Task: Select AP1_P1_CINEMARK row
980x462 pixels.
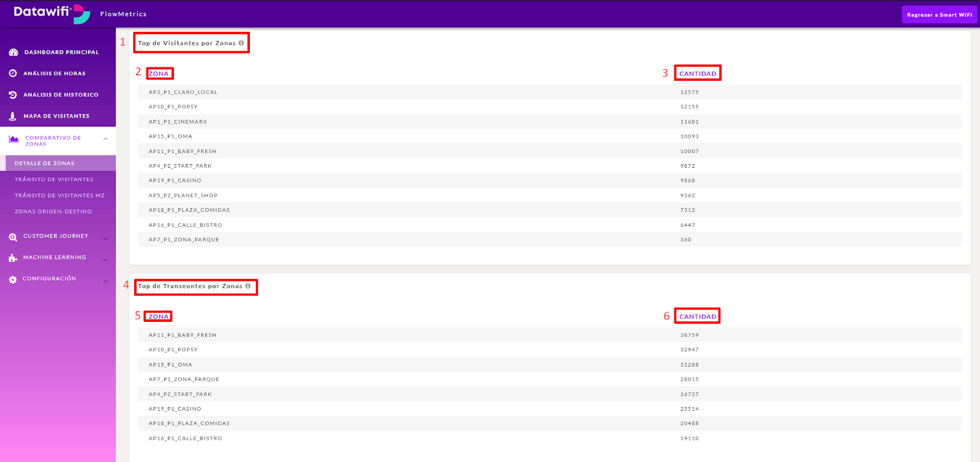Action: 550,122
